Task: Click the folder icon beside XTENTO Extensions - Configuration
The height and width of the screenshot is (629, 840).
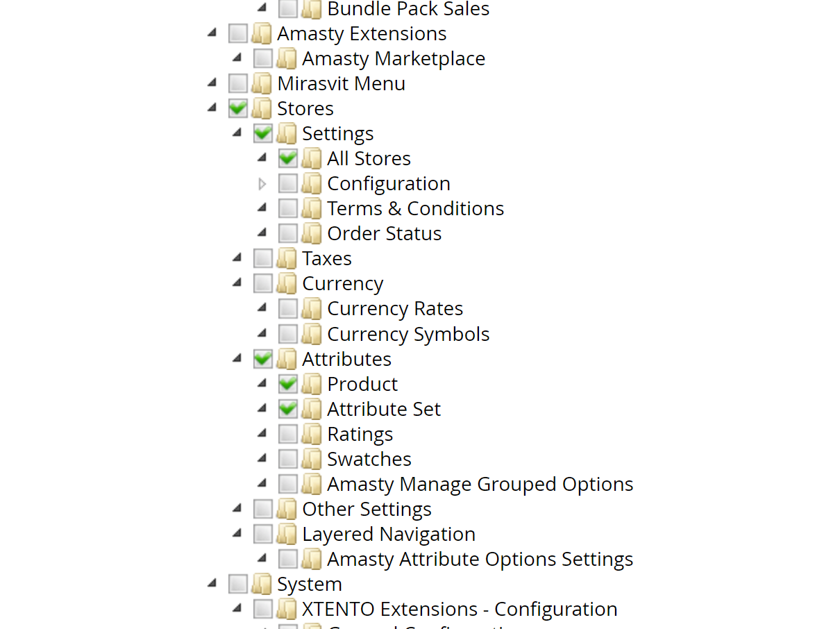Action: point(287,609)
